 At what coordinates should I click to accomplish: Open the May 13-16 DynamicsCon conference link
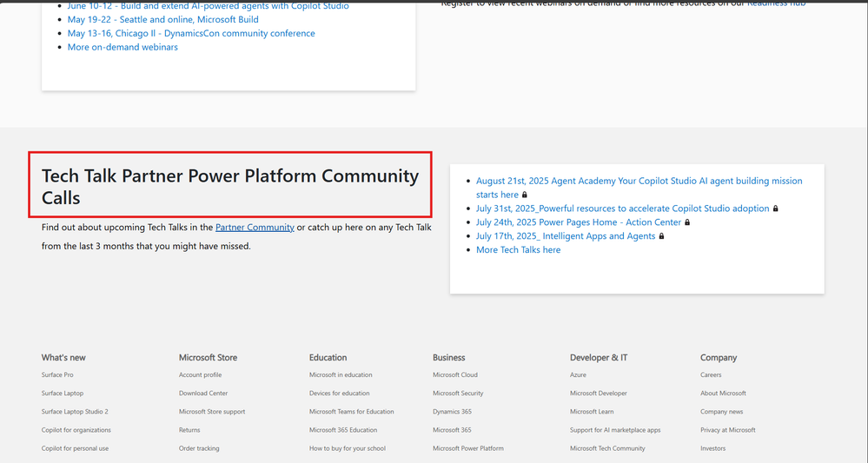pos(191,33)
